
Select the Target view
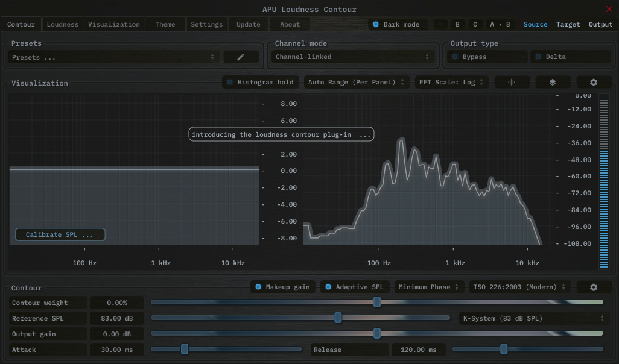coord(568,24)
